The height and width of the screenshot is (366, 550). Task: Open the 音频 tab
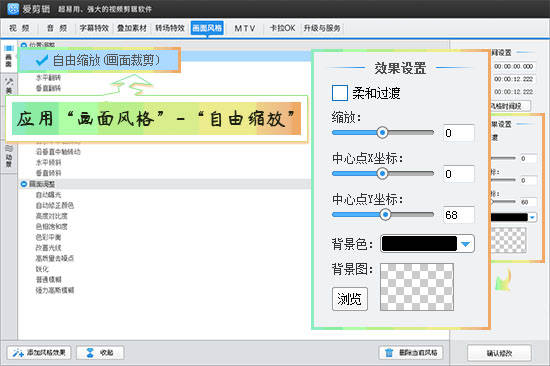[57, 28]
